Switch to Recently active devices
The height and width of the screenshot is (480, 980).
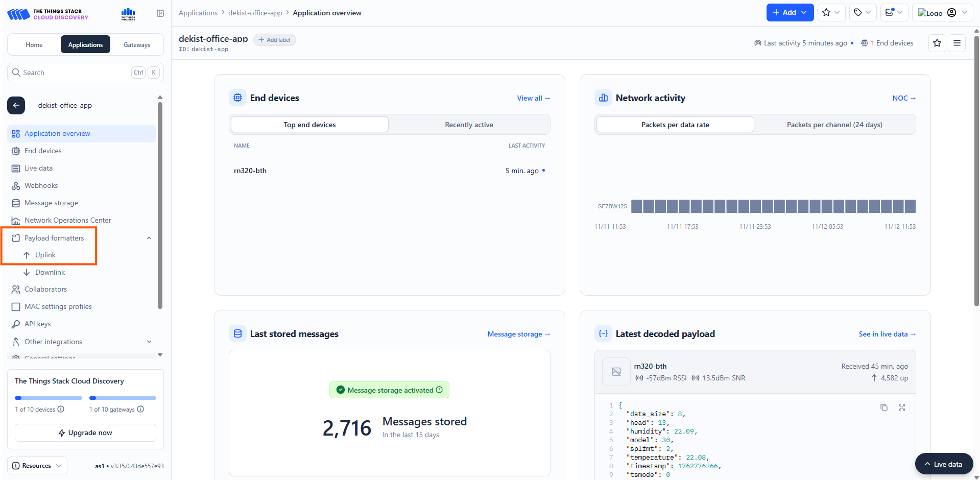[x=468, y=125]
